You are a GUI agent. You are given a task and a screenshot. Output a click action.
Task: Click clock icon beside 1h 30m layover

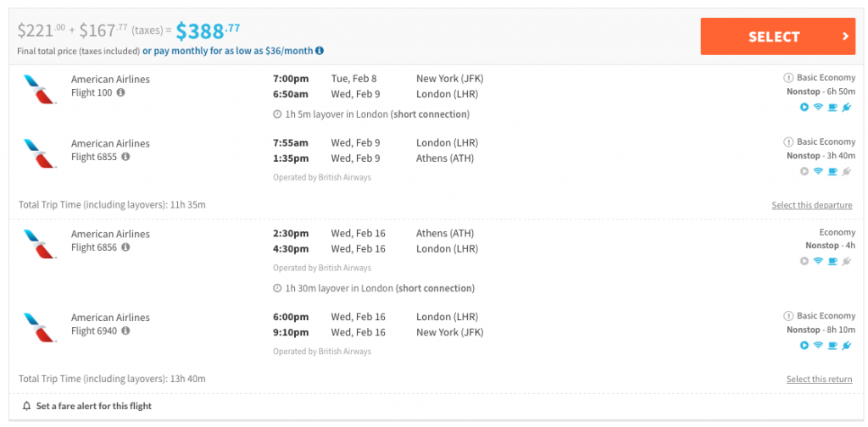point(277,288)
